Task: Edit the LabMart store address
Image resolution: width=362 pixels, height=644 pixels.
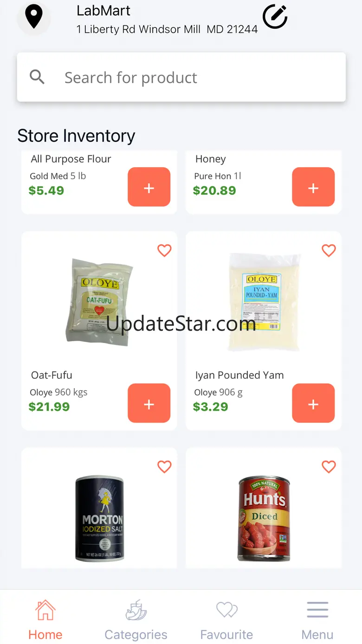Action: (275, 17)
